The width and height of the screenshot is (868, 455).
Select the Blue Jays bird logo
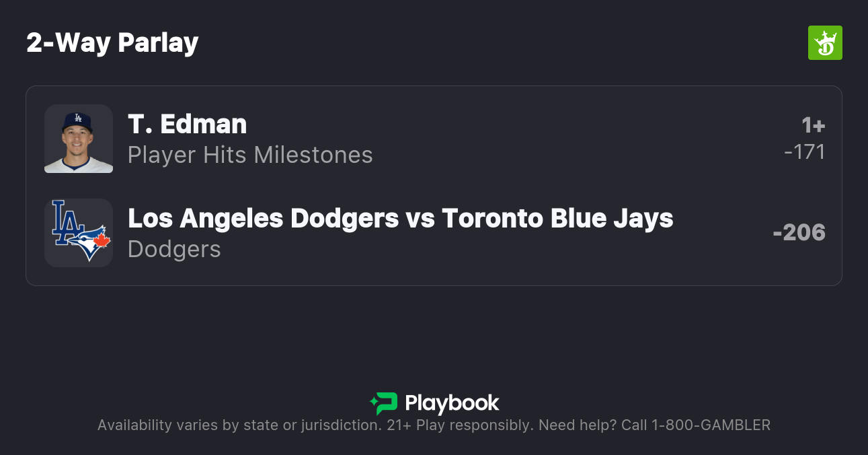91,242
